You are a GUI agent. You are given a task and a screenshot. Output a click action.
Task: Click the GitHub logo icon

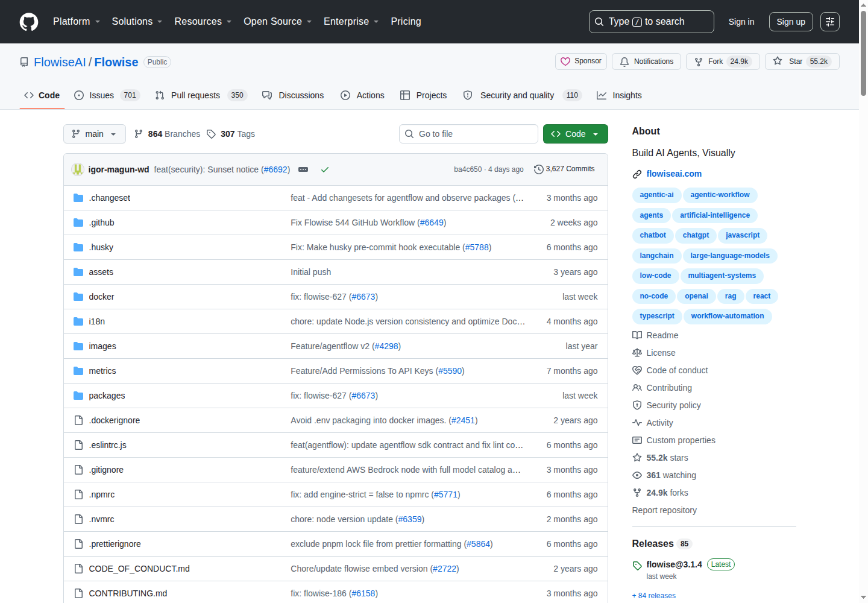pyautogui.click(x=29, y=22)
